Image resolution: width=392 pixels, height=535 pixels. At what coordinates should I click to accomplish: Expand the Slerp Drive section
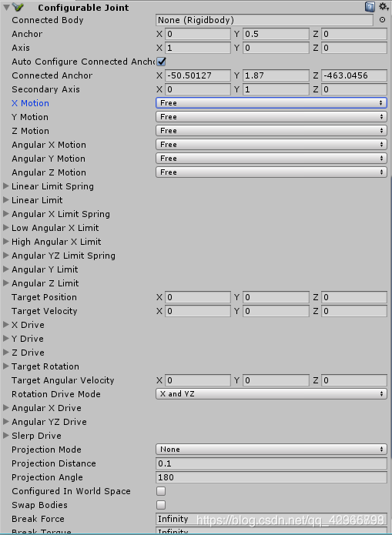[x=6, y=436]
